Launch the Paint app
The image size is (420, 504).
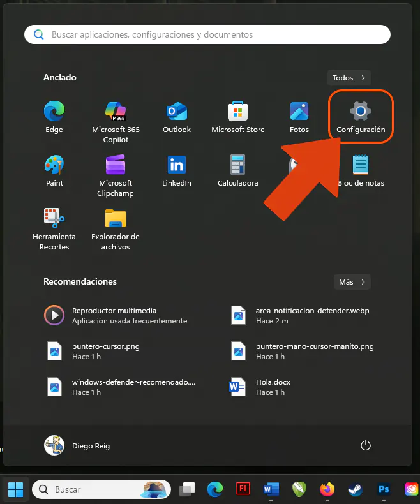coord(54,171)
